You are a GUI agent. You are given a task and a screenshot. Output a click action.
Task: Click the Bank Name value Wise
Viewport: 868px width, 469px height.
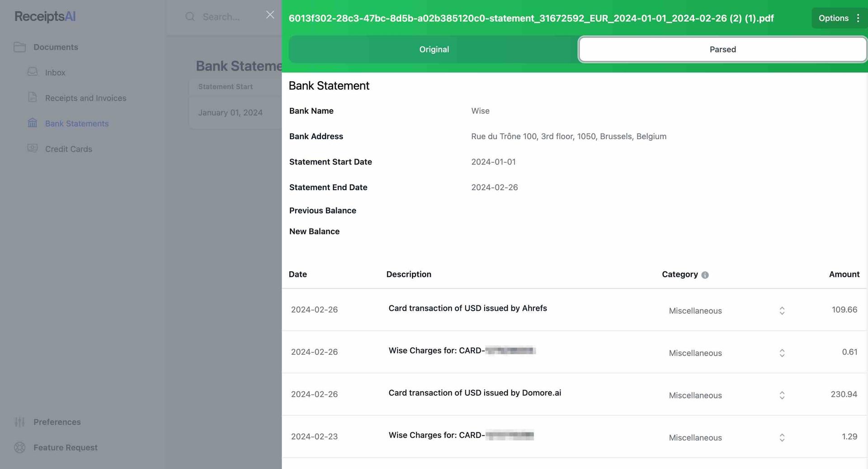click(480, 111)
